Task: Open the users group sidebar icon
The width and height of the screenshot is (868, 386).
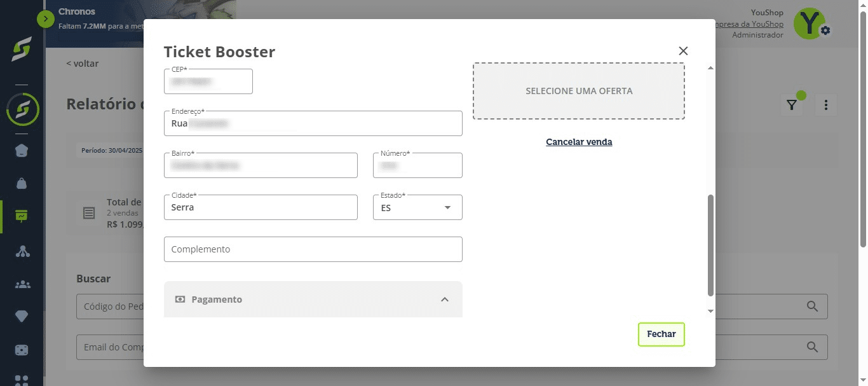Action: (x=22, y=284)
